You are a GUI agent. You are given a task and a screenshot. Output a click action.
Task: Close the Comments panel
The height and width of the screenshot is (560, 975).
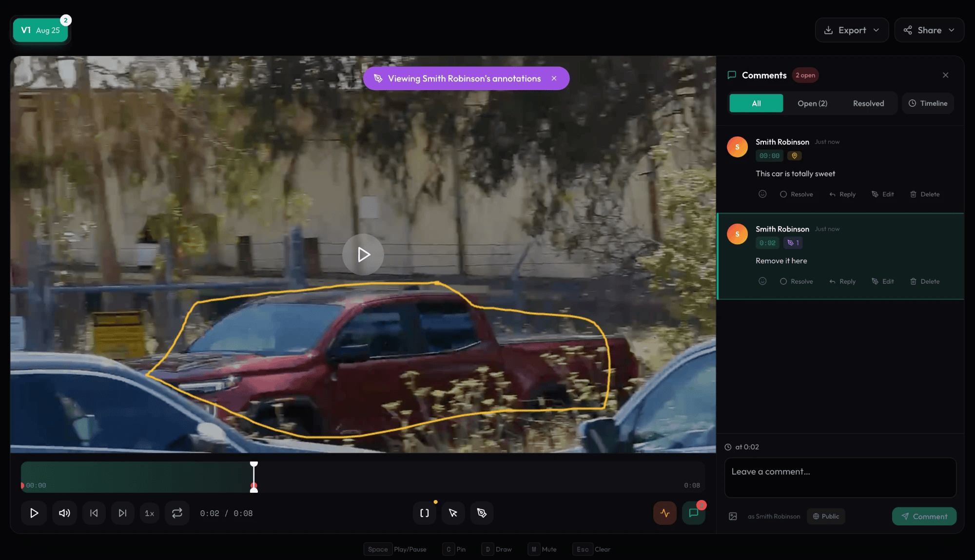tap(946, 75)
